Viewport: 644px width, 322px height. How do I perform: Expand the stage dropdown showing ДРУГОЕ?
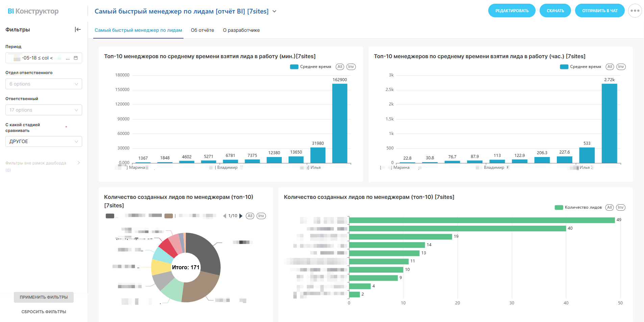point(44,141)
